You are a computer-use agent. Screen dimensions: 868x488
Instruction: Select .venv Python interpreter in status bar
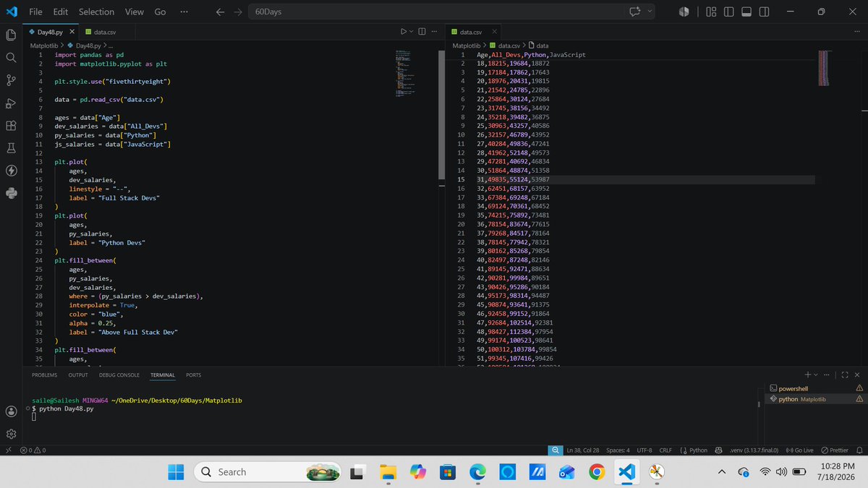pyautogui.click(x=754, y=450)
